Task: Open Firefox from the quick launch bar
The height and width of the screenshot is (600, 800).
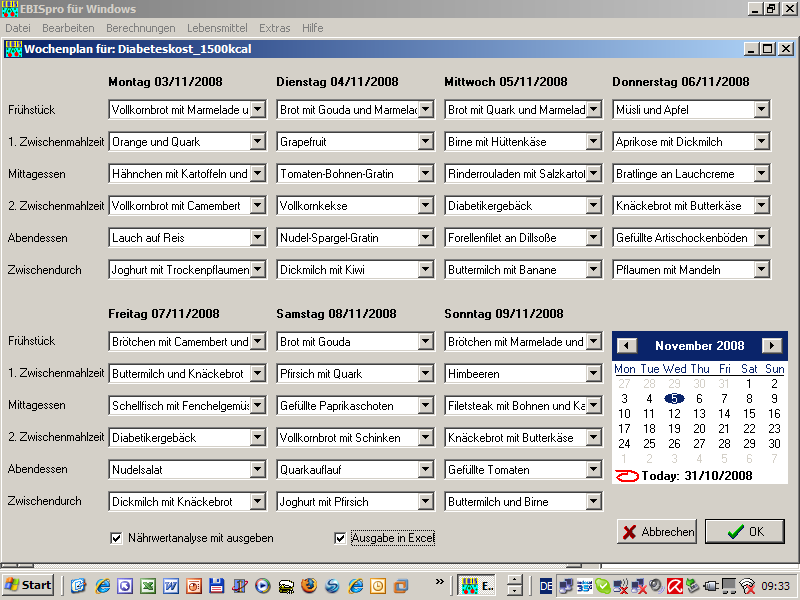Action: tap(309, 585)
